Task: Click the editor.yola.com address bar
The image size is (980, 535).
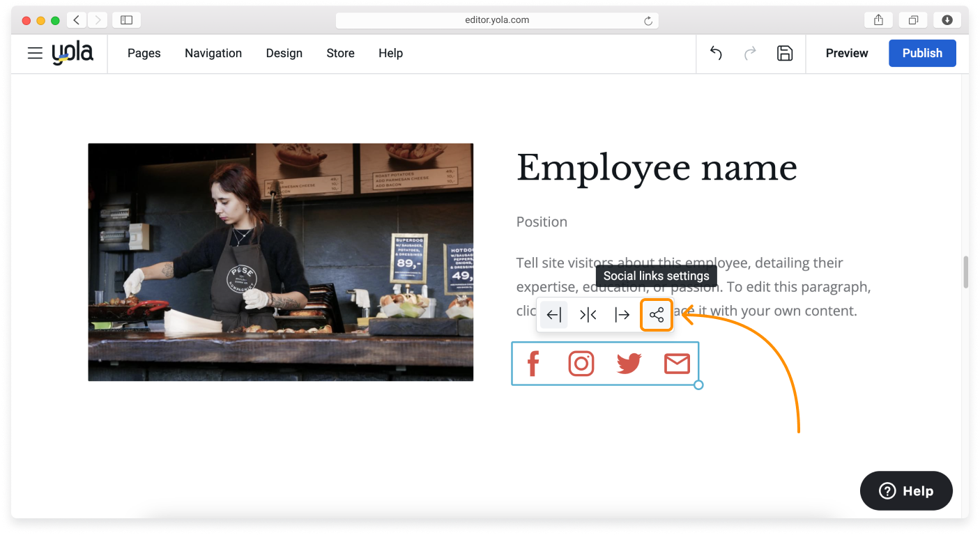Action: coord(496,20)
